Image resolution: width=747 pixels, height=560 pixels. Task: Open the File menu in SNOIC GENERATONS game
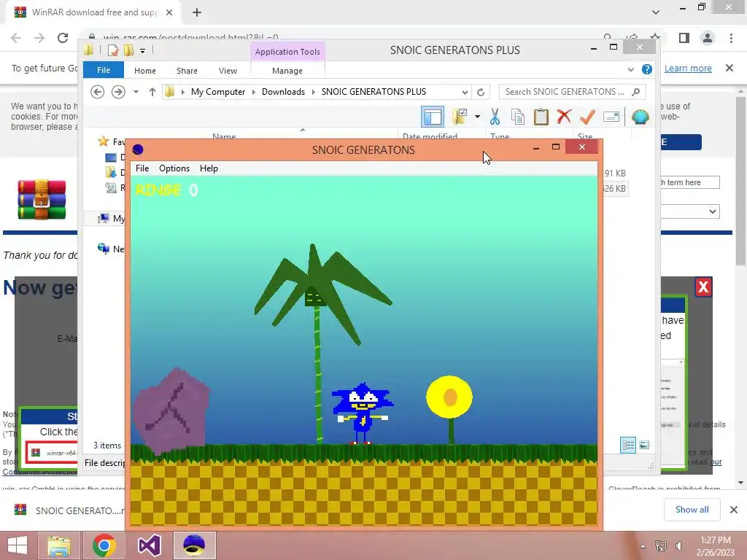[x=142, y=168]
